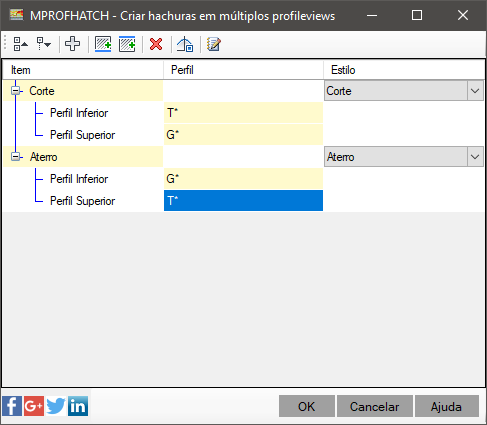Click the plus add item icon
The width and height of the screenshot is (487, 425).
[72, 44]
